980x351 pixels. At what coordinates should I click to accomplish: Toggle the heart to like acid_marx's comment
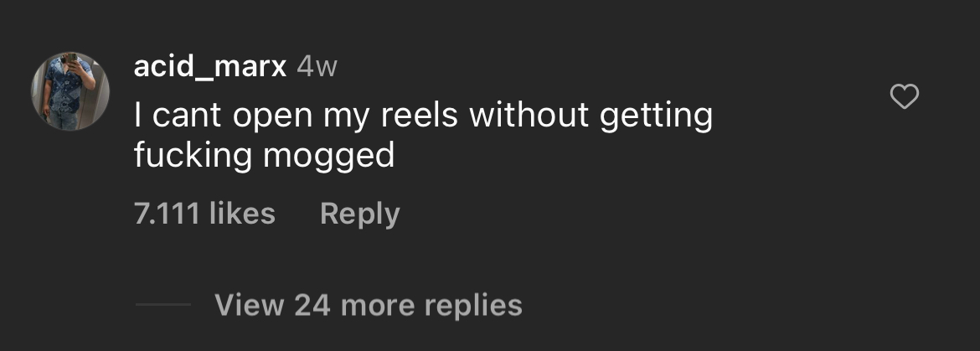(904, 97)
